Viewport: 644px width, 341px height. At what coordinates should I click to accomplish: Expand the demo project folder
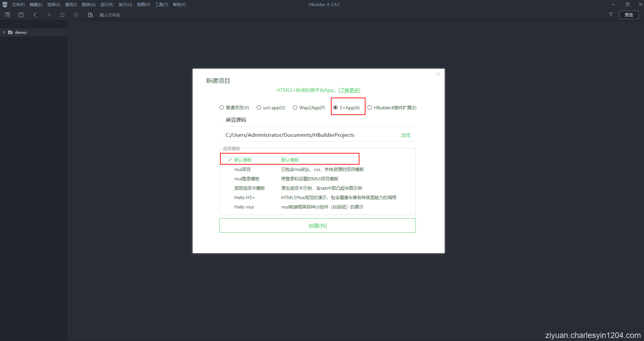coord(20,32)
